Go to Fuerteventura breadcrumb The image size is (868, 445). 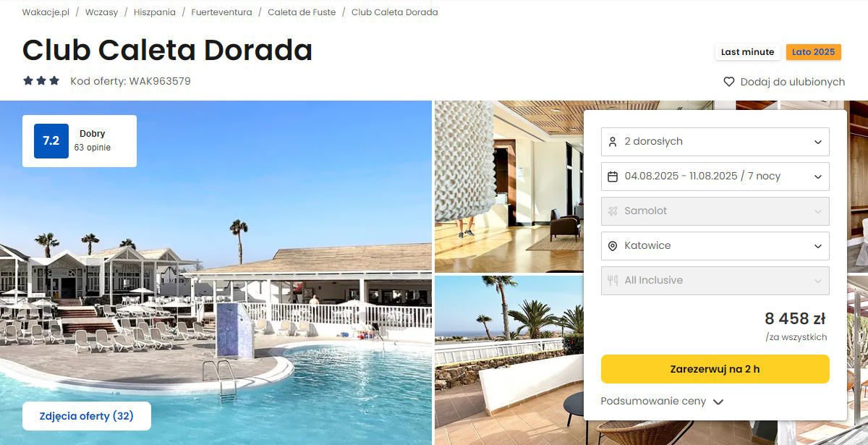[x=221, y=12]
